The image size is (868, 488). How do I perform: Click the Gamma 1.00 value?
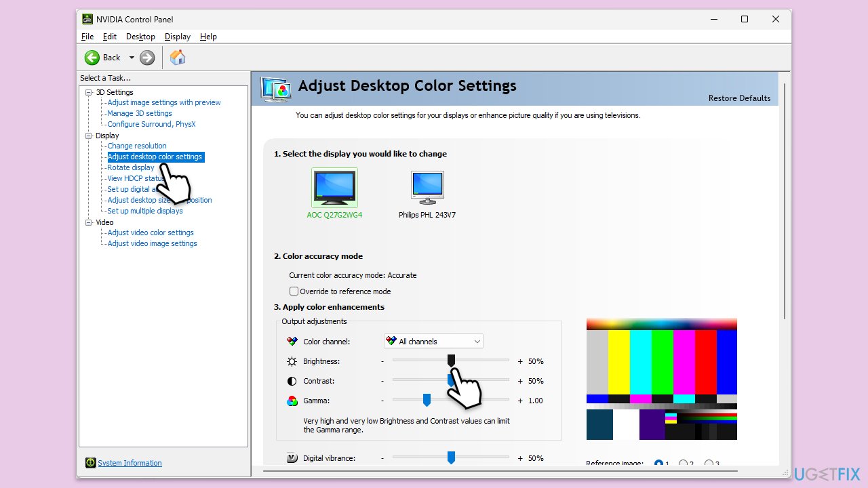(x=536, y=401)
